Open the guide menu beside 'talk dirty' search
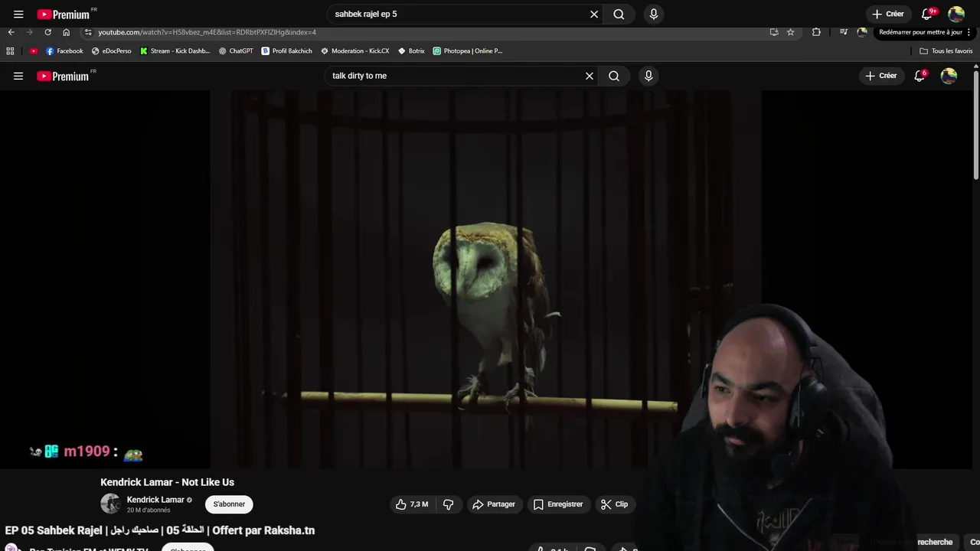980x551 pixels. [18, 76]
